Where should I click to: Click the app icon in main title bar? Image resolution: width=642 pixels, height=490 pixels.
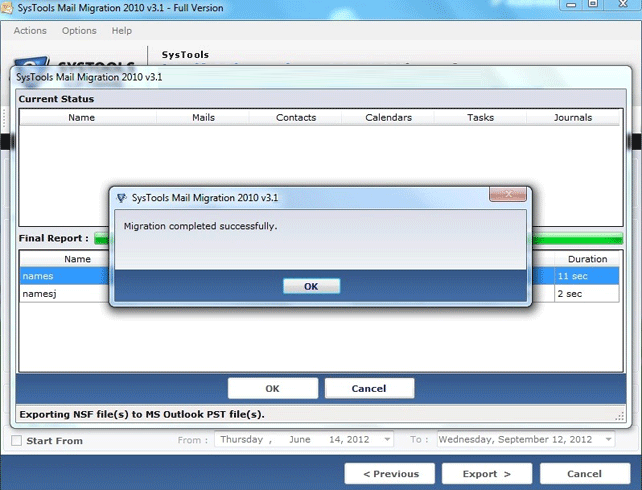(7, 8)
